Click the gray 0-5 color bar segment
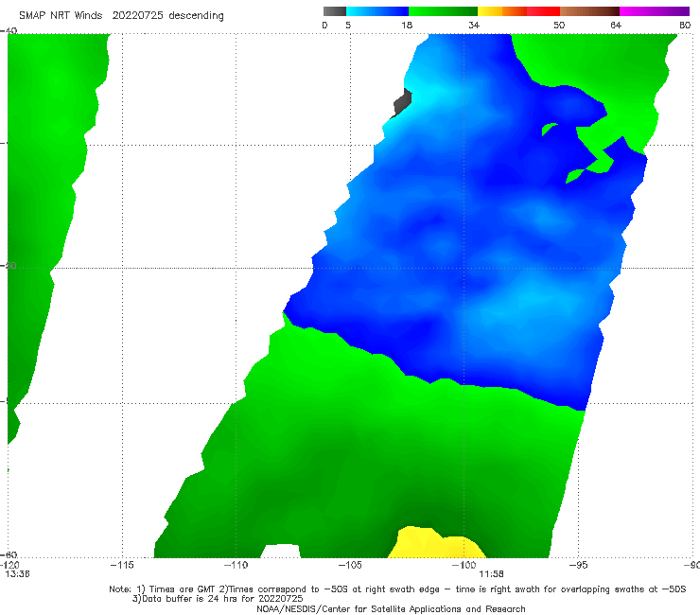The width and height of the screenshot is (700, 615). coord(335,11)
